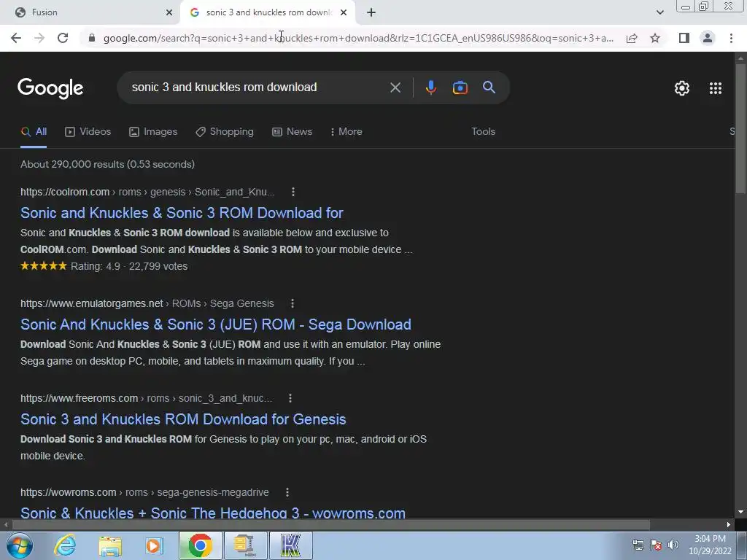The image size is (747, 560).
Task: Open the Chrome taskbar button
Action: (x=200, y=545)
